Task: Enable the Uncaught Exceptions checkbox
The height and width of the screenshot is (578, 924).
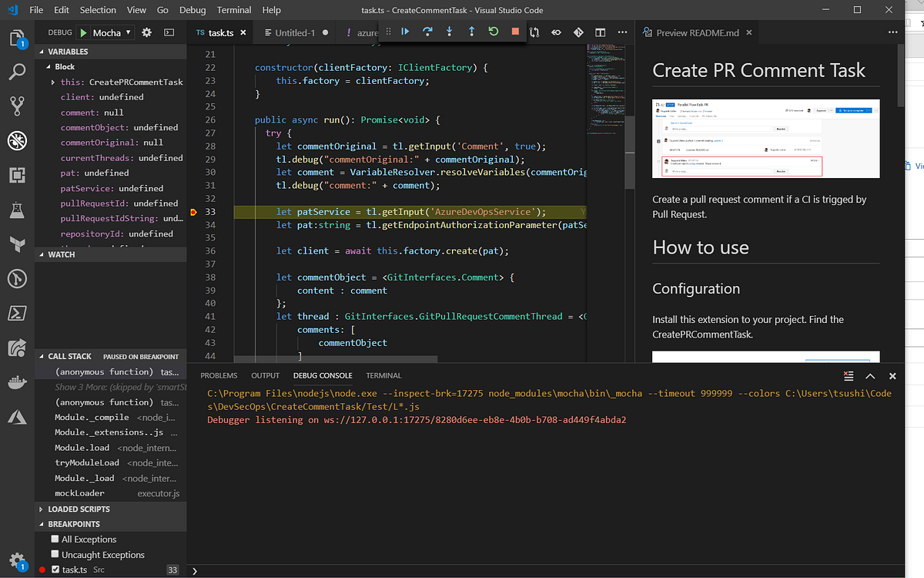Action: 54,554
